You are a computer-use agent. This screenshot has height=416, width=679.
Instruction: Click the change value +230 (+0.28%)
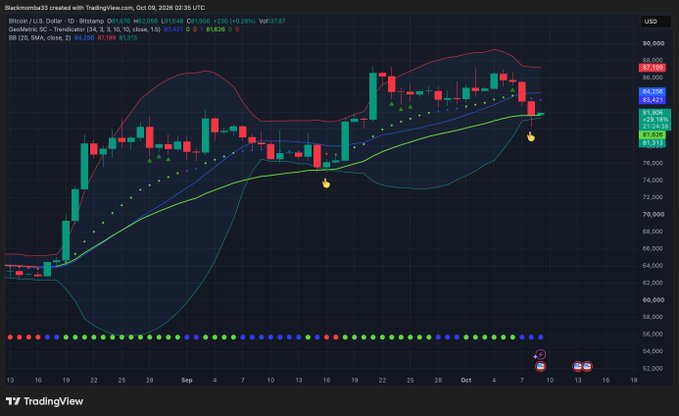pos(234,21)
